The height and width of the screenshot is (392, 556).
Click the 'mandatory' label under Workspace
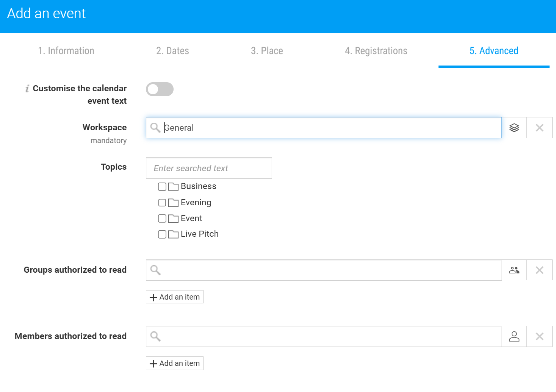pyautogui.click(x=108, y=141)
